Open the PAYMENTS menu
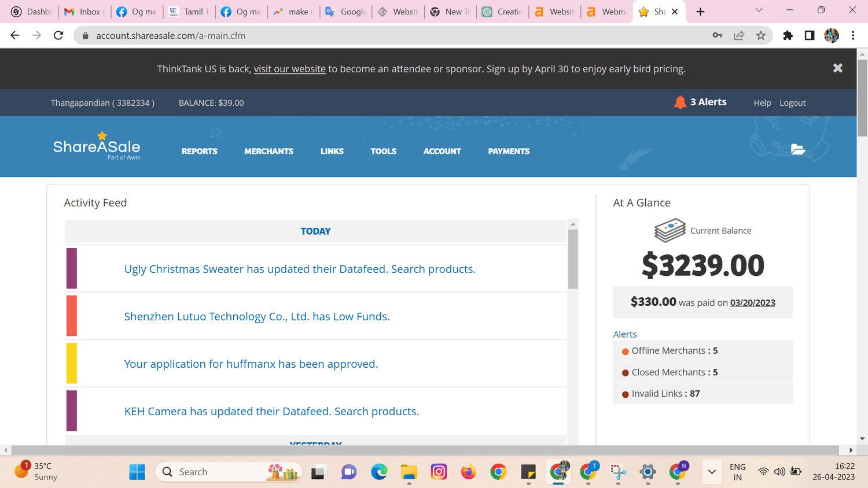Screen dimensions: 868x488 tap(509, 151)
